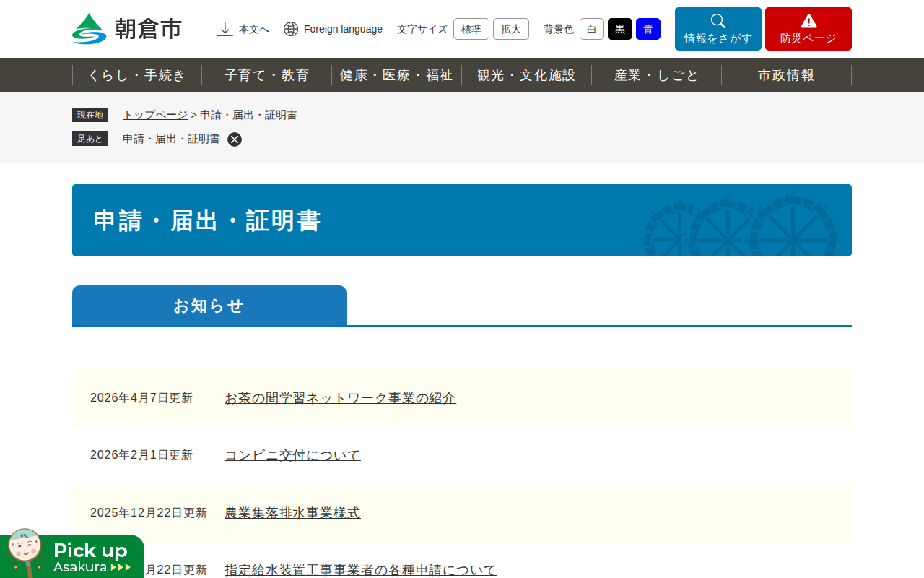Click the 文字サイズ label

click(x=422, y=29)
